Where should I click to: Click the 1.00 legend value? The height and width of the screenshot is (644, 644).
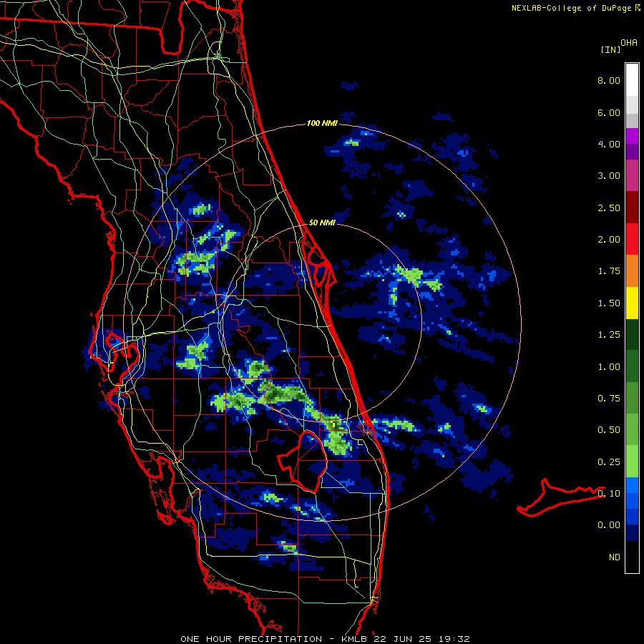click(x=609, y=367)
